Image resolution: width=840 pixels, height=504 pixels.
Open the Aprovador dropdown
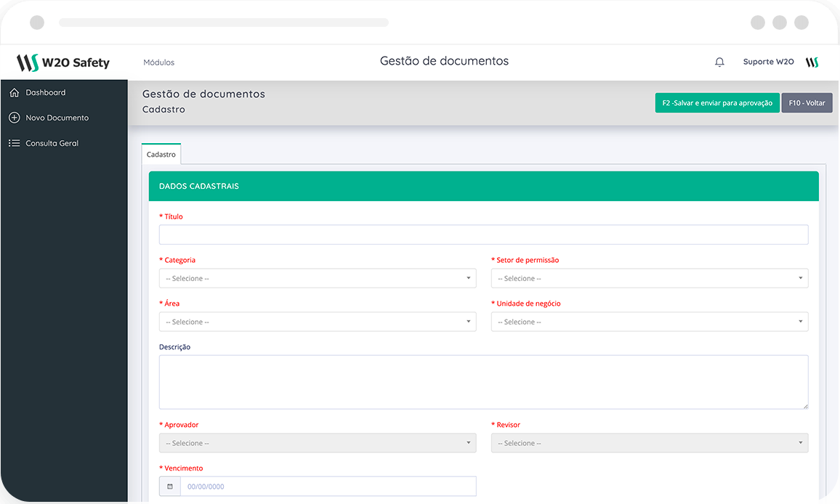tap(317, 443)
